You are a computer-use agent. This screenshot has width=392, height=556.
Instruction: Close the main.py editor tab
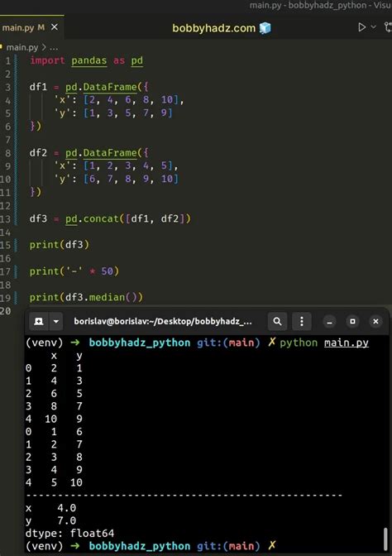point(55,27)
